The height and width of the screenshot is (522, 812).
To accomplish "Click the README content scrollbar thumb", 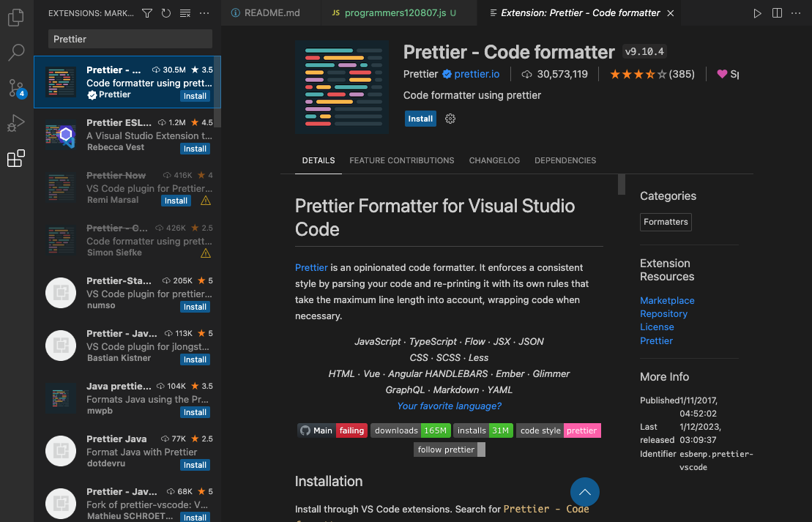I will (622, 184).
